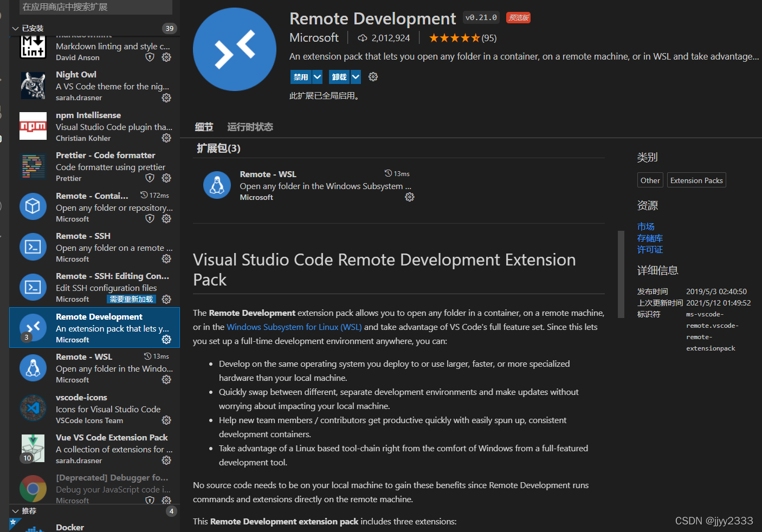Open gear settings for Vue VS Code Extension Pack

click(166, 460)
